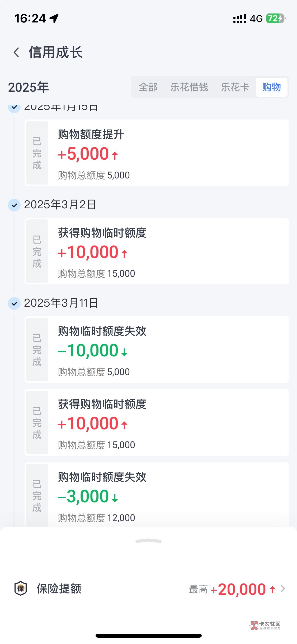Switch to the 全部 tab
Image resolution: width=297 pixels, height=644 pixels.
tap(148, 87)
